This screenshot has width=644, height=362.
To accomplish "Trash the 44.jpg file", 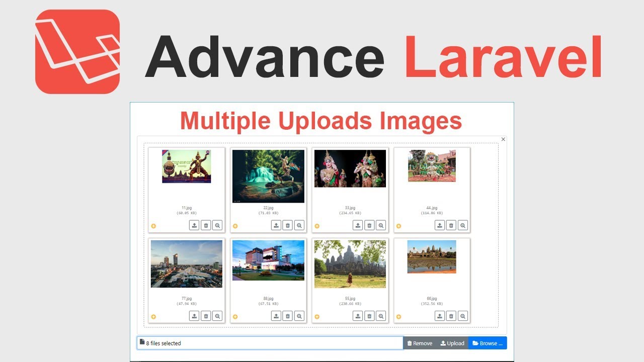I will point(451,226).
